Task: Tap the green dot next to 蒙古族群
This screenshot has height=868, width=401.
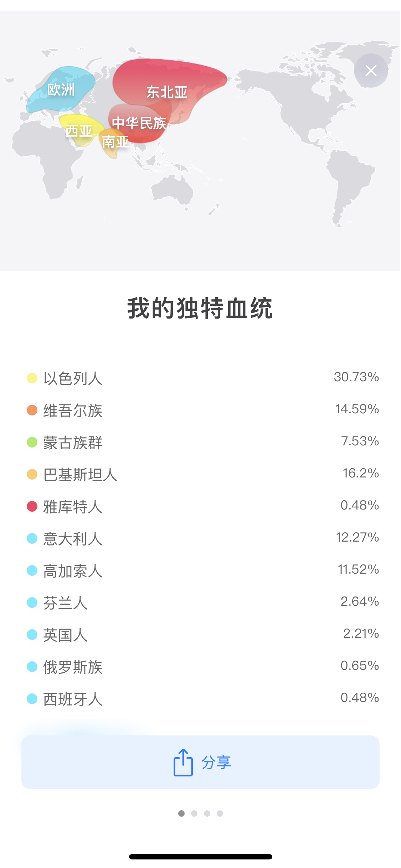Action: tap(32, 442)
